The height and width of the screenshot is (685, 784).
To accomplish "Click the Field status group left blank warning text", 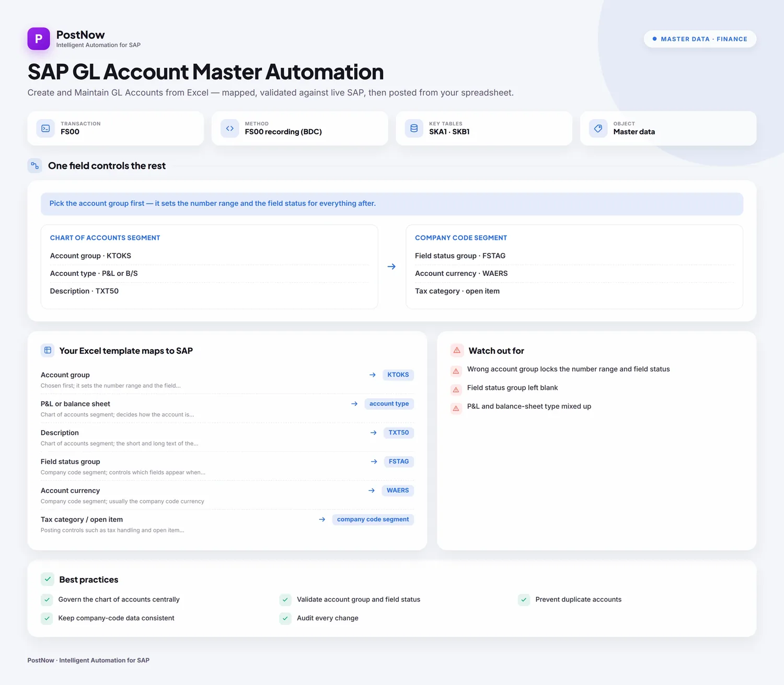I will [x=512, y=388].
